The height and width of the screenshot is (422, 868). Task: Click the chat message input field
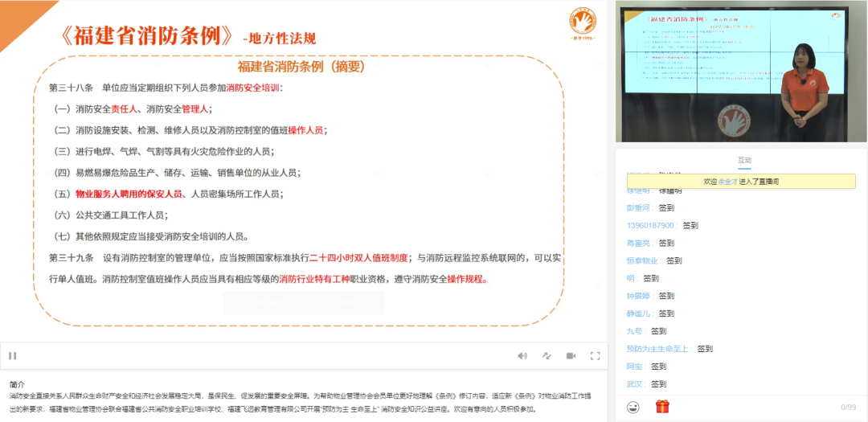(x=747, y=407)
